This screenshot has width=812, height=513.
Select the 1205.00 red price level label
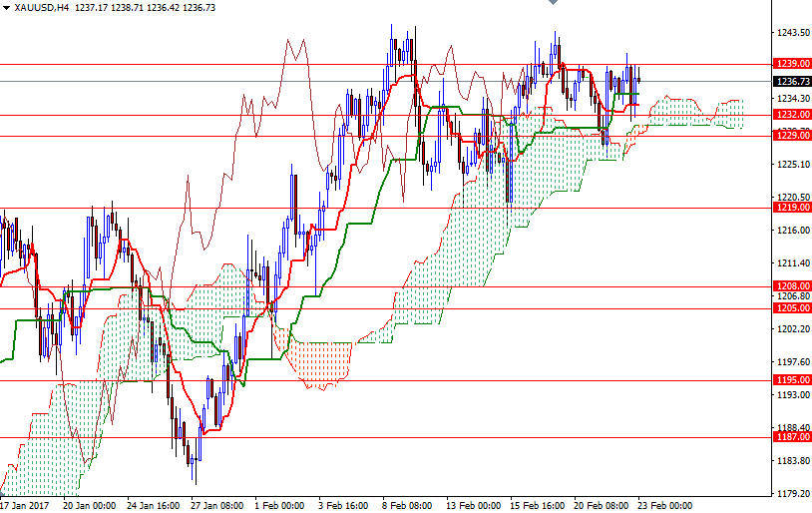point(791,308)
